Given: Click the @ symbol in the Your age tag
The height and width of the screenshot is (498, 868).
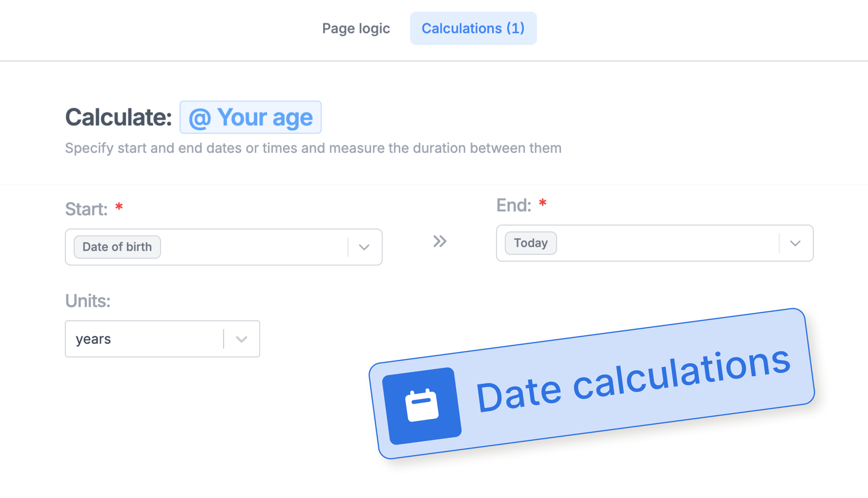Looking at the screenshot, I should coord(200,118).
